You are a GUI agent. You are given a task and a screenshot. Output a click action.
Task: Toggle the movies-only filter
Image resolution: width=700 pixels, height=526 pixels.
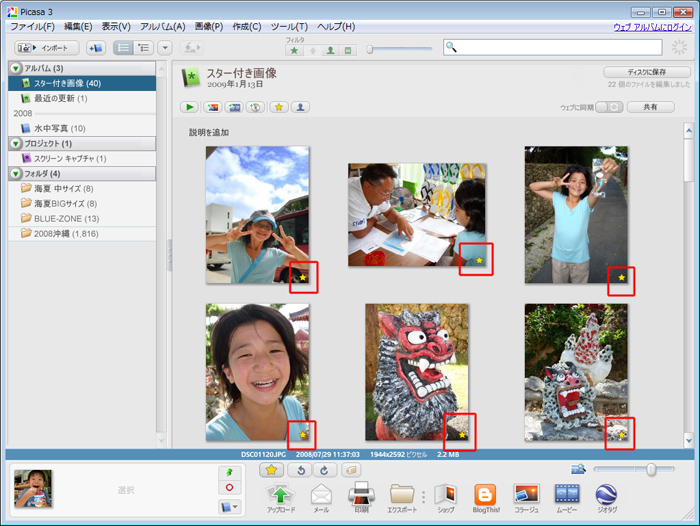348,50
